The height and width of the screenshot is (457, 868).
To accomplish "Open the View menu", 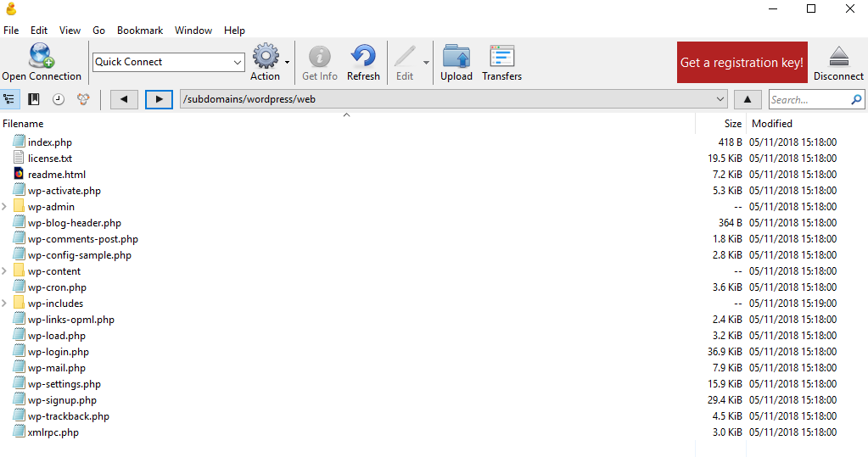I will pos(70,31).
